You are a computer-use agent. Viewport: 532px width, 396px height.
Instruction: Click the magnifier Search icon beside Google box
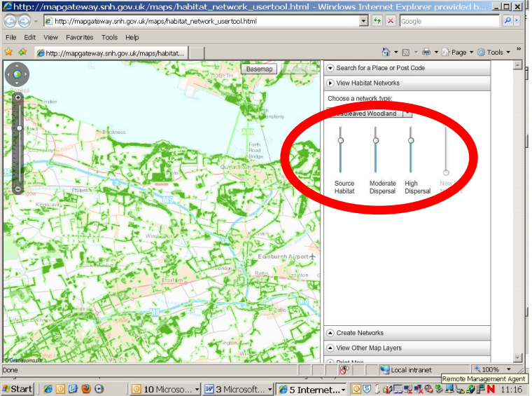tap(507, 21)
